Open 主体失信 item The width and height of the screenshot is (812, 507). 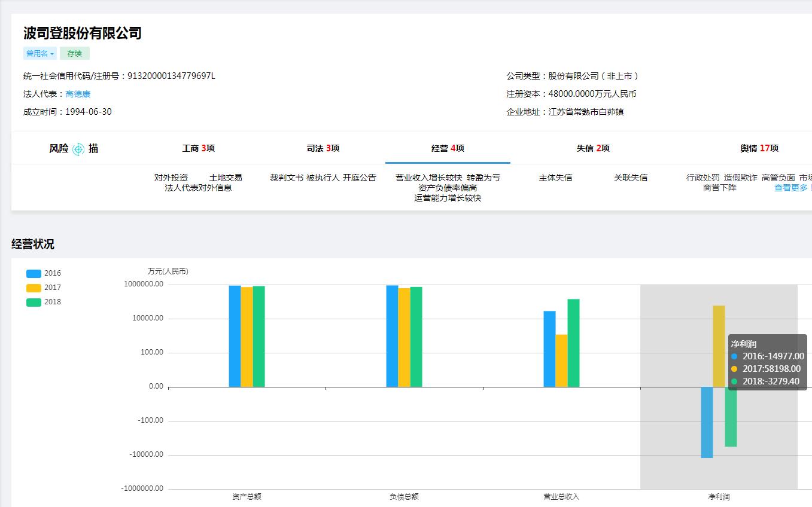555,178
